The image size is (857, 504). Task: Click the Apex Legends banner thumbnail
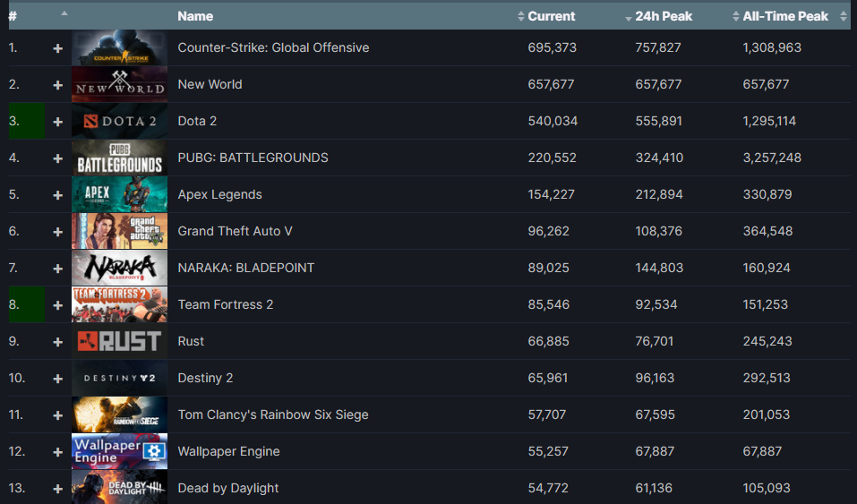pos(119,194)
